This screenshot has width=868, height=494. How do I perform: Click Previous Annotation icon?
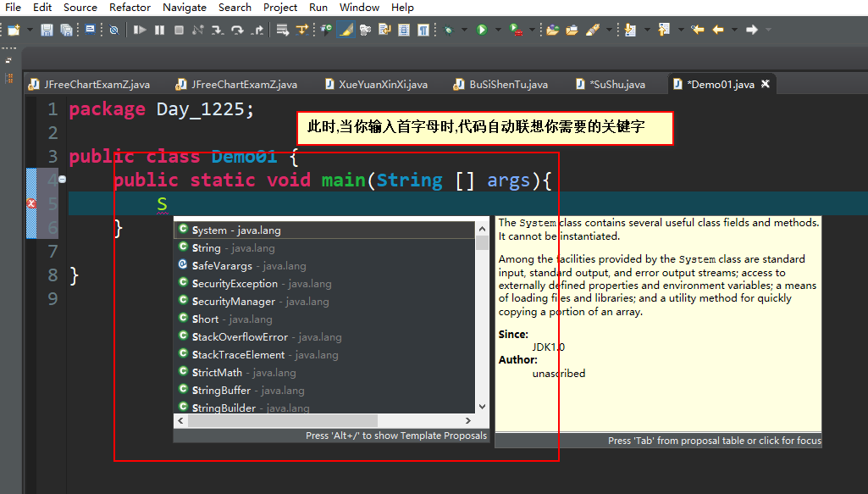(x=664, y=30)
